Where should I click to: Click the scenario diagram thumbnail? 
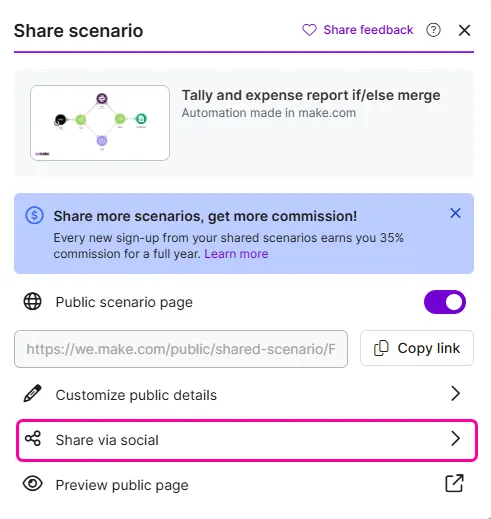click(100, 123)
